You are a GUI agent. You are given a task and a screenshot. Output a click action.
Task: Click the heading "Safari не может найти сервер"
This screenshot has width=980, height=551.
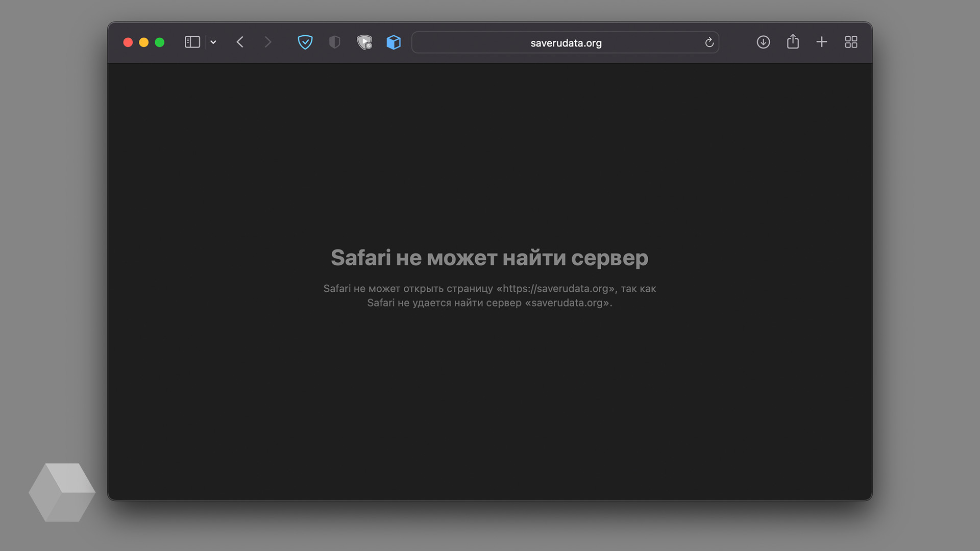tap(489, 258)
